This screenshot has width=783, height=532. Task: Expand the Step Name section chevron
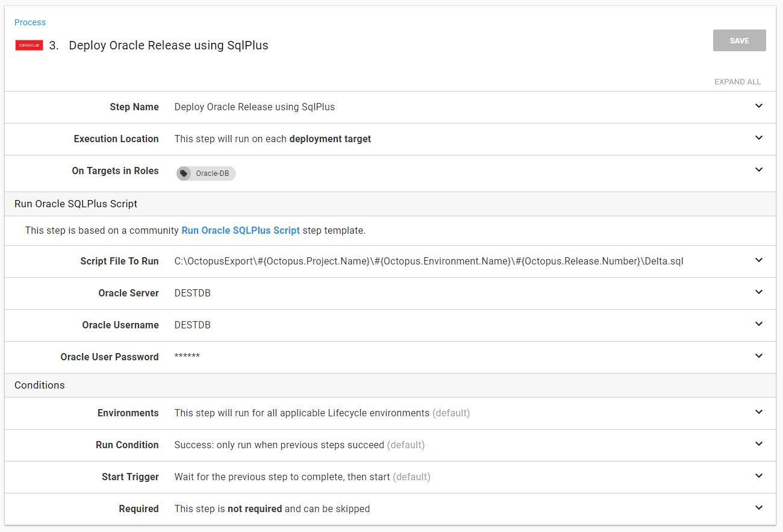[758, 106]
